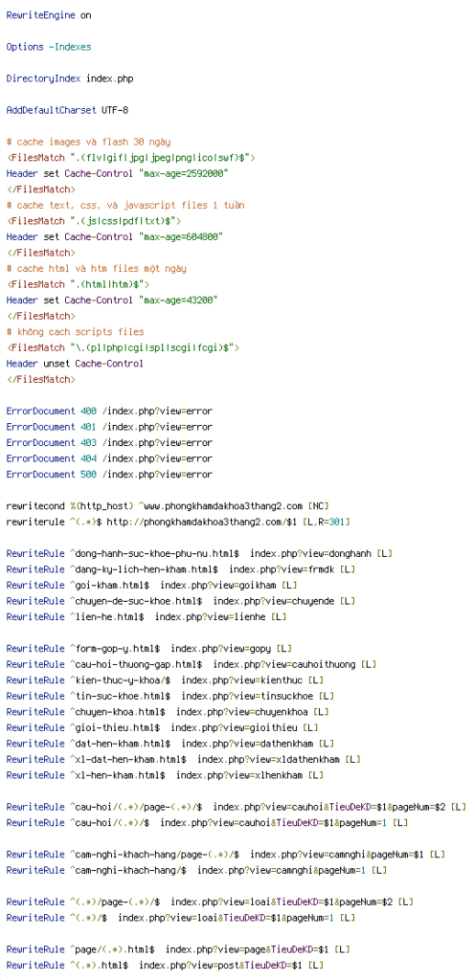Click 'ErrorDocument 500' line
Viewport: 474px width, 980px height.
[x=109, y=475]
